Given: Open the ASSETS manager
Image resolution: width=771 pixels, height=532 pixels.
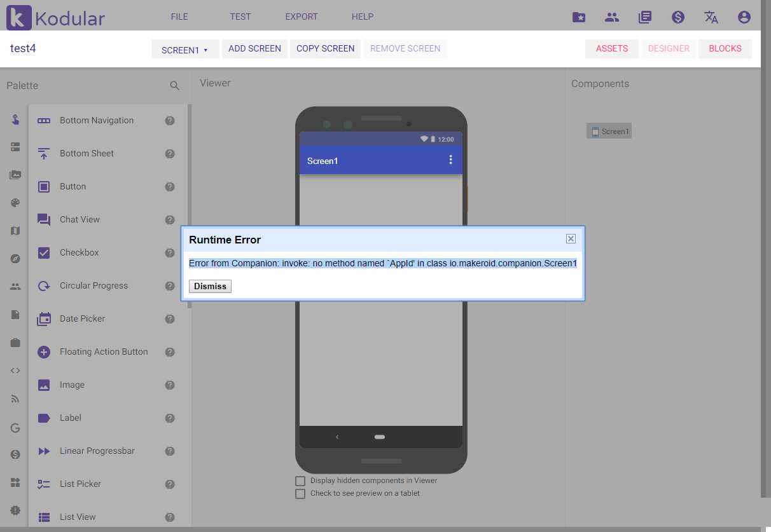Looking at the screenshot, I should [x=611, y=49].
